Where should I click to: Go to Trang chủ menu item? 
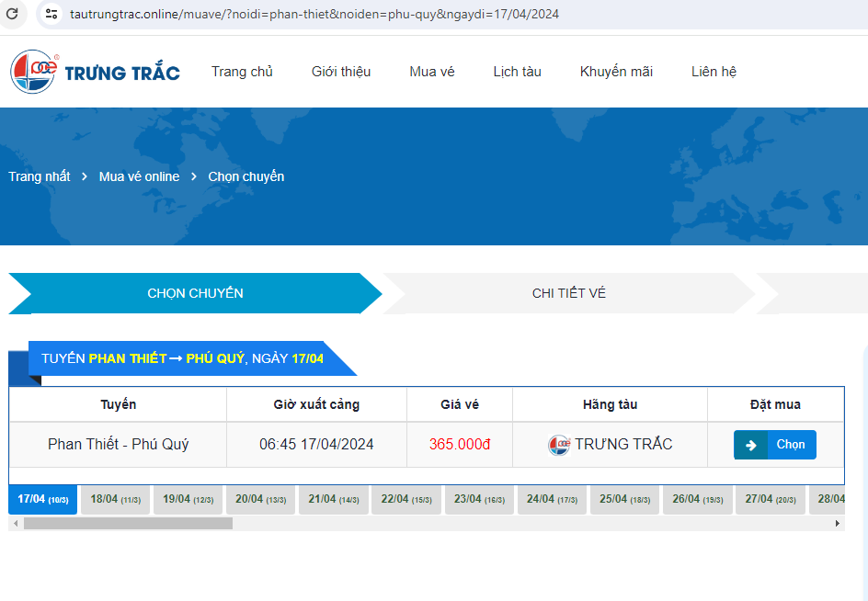pyautogui.click(x=242, y=72)
